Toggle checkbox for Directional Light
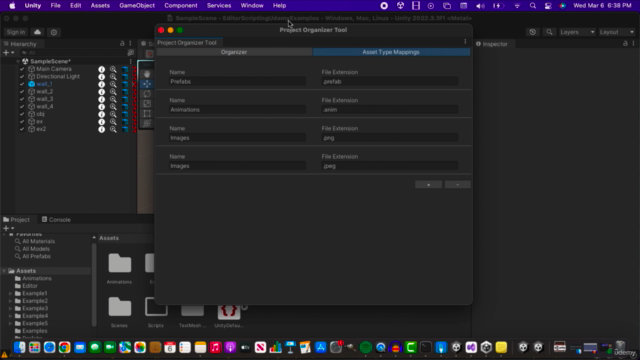 (x=22, y=77)
